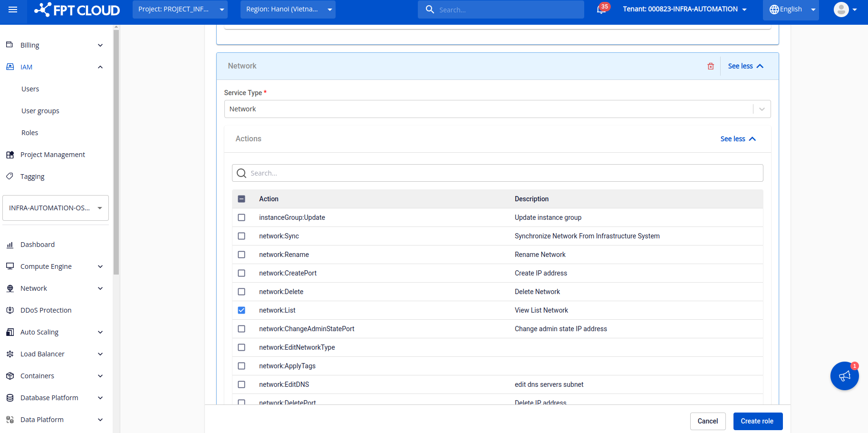Click the Actions search field

coord(504,173)
